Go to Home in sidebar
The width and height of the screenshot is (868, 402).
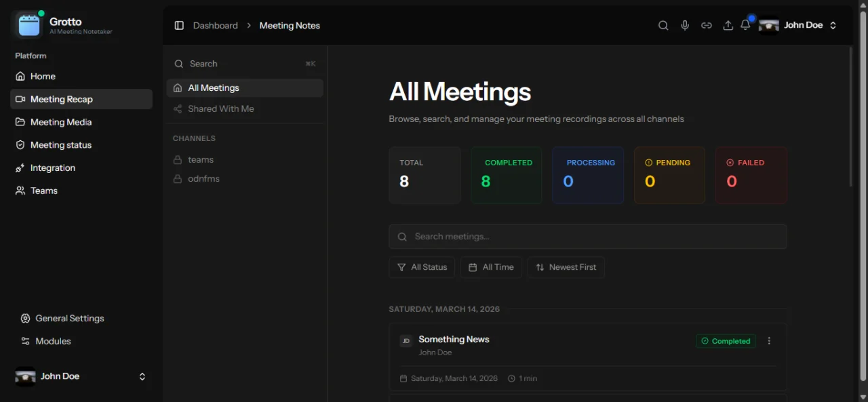point(81,77)
